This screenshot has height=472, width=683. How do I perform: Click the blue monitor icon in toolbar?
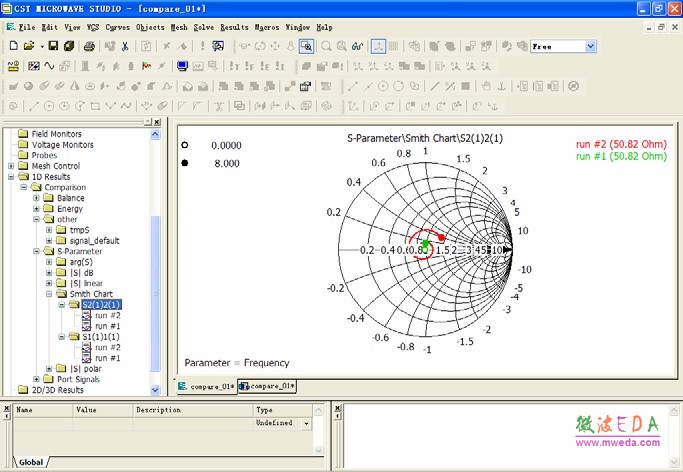pos(182,66)
